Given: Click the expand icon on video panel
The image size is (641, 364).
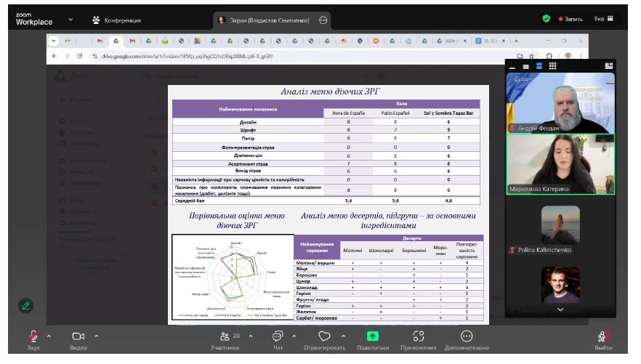Looking at the screenshot, I should click(x=609, y=66).
